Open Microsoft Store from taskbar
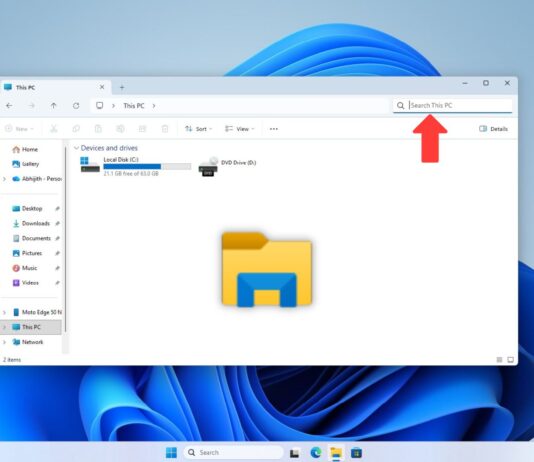Screen dimensions: 534x462 pos(356,453)
